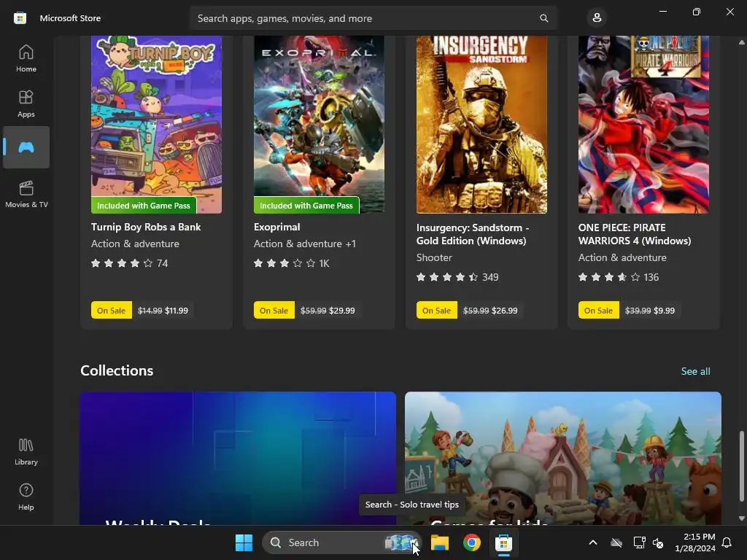
Task: Open the notifications bell icon
Action: coord(727,542)
